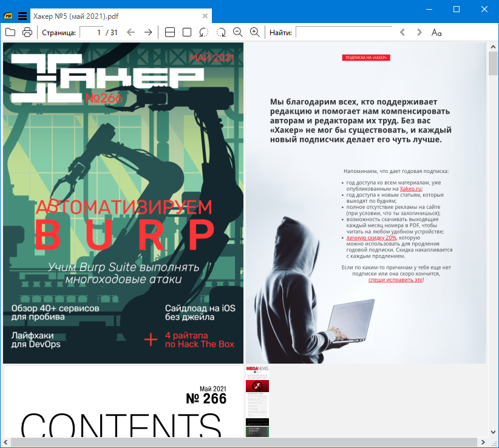The height and width of the screenshot is (448, 499).
Task: Click the vertical scrollbar down arrow
Action: [494, 432]
